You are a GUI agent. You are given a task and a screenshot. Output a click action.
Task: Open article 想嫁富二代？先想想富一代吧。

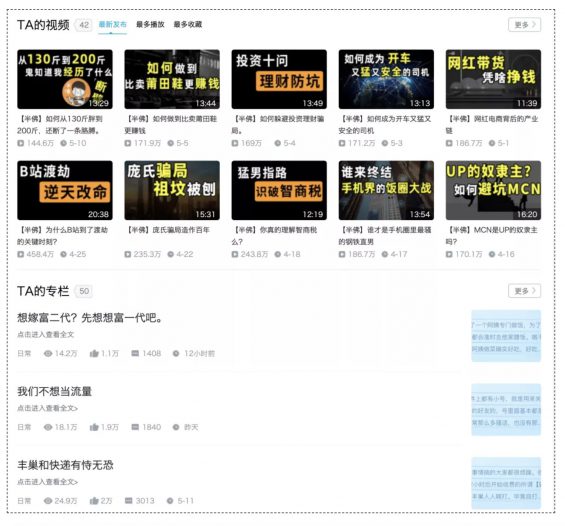tap(89, 318)
